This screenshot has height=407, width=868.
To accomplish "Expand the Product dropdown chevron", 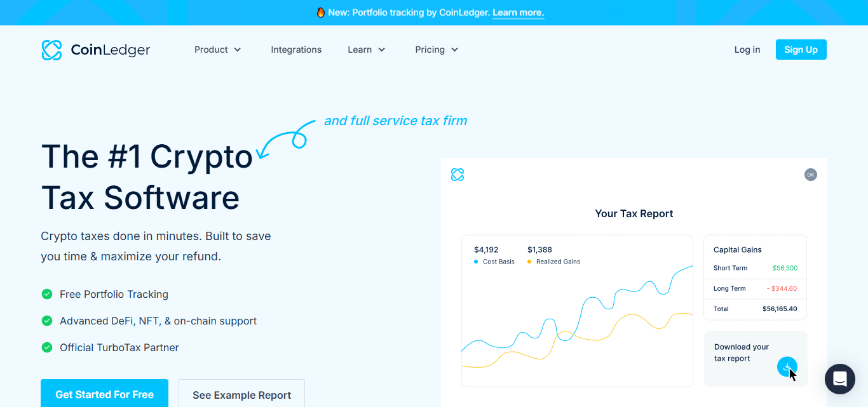I will 238,50.
